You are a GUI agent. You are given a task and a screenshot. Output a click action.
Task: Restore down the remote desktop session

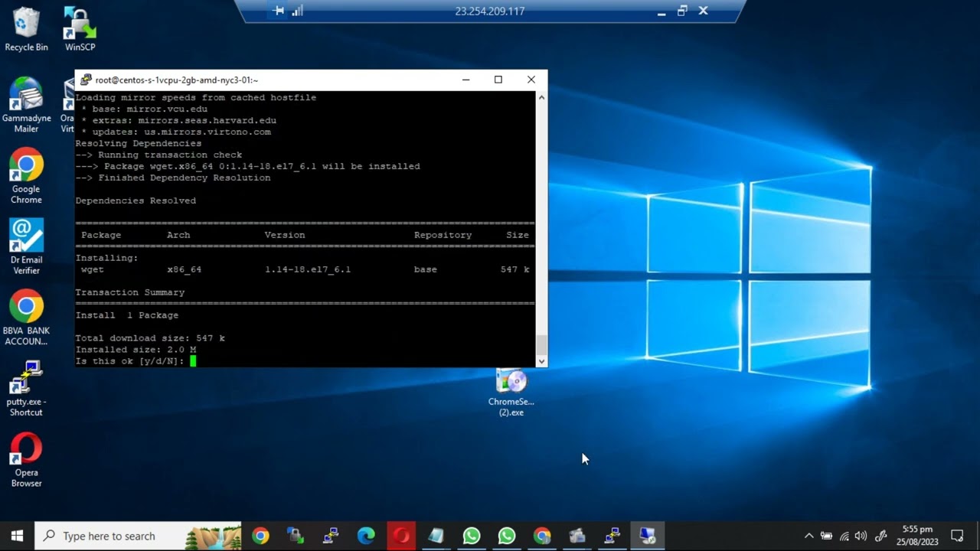point(682,11)
